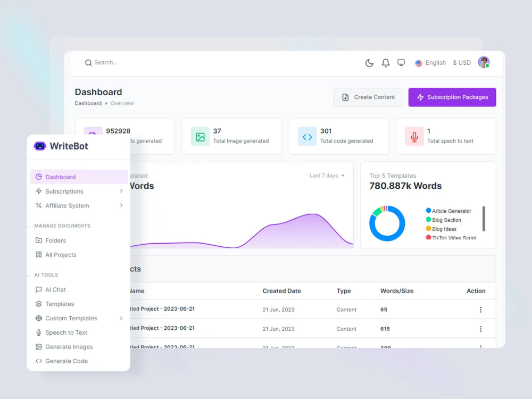Click the Subscriptions lightning bolt icon

tap(39, 191)
